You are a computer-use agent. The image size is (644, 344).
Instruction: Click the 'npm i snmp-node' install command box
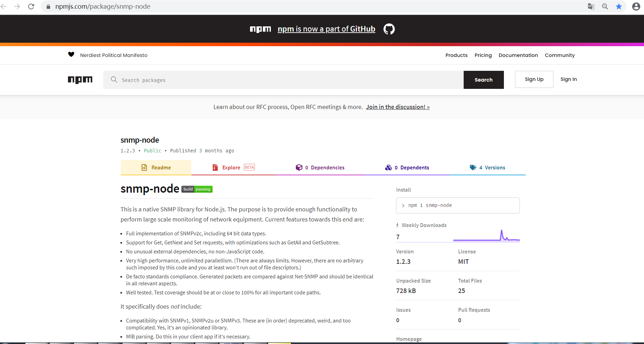[x=458, y=205]
